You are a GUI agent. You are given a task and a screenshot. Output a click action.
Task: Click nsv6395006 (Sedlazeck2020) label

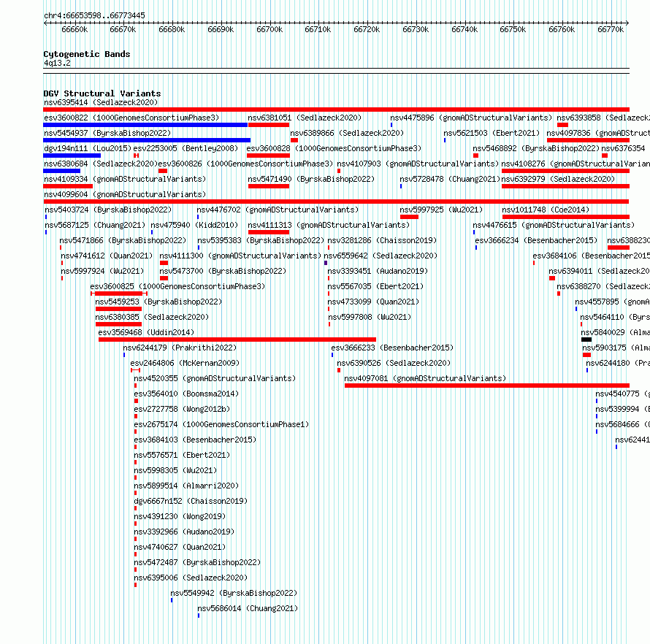(x=191, y=578)
